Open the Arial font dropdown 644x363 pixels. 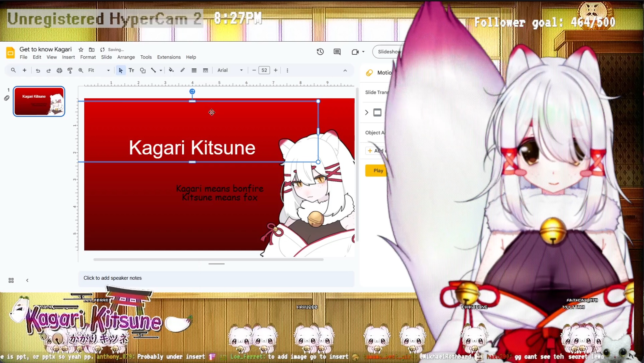[x=230, y=70]
